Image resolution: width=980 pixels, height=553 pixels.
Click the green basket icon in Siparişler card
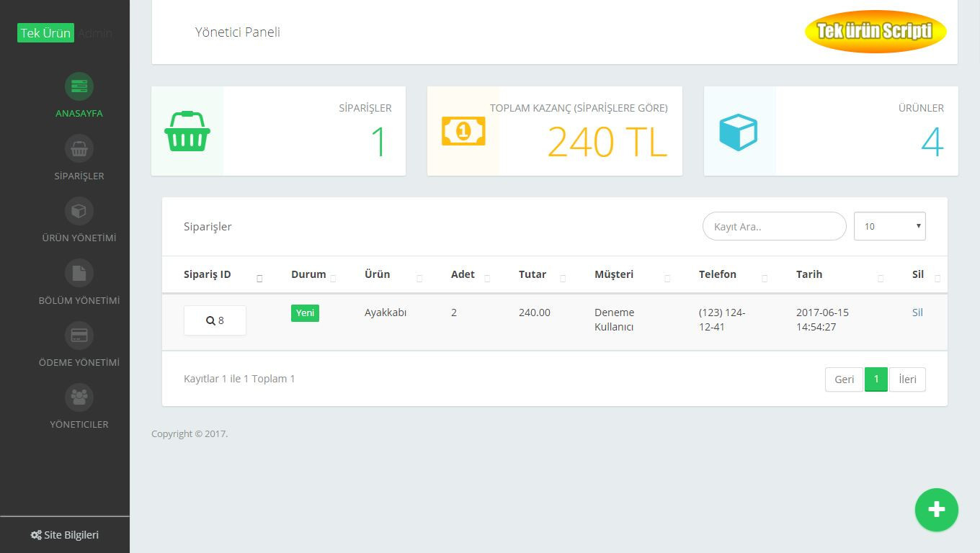click(187, 131)
